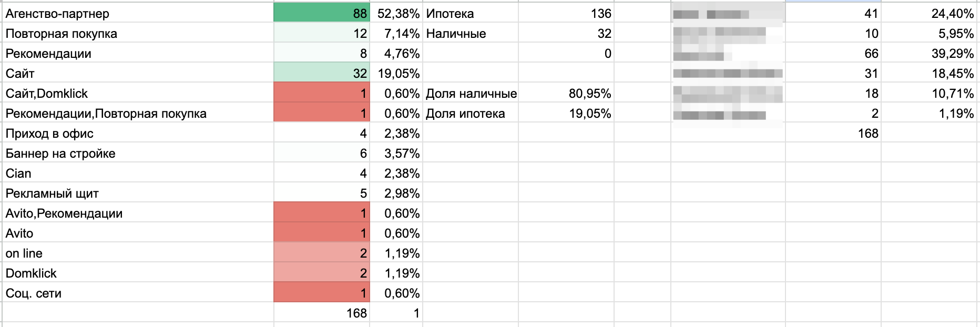Viewport: 980px width, 327px height.
Task: Click the Ипотека value cell 136
Action: (x=566, y=13)
